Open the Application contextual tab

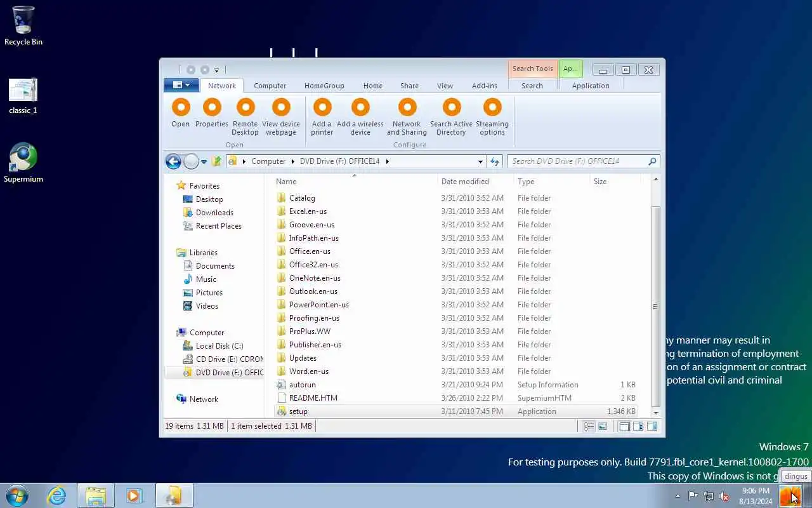(x=591, y=86)
